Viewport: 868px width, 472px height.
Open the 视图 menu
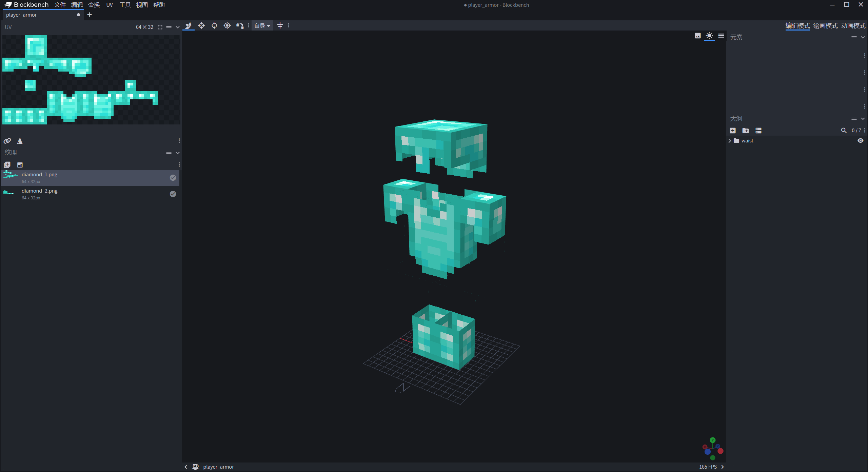[142, 5]
